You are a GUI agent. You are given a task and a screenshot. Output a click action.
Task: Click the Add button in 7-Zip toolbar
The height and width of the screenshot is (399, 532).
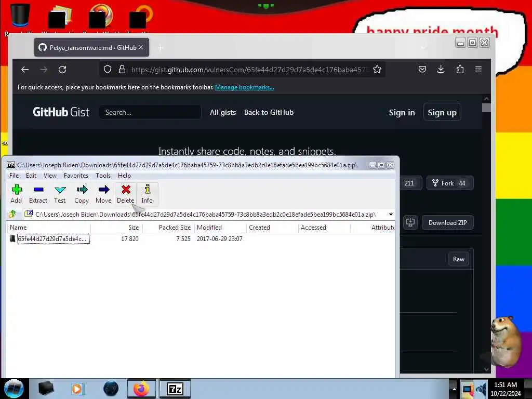pyautogui.click(x=16, y=194)
